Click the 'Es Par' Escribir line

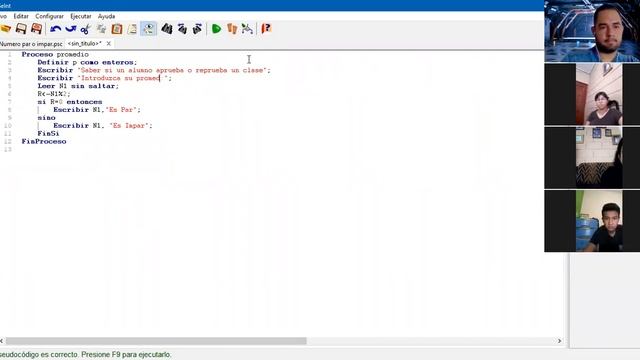coord(97,110)
